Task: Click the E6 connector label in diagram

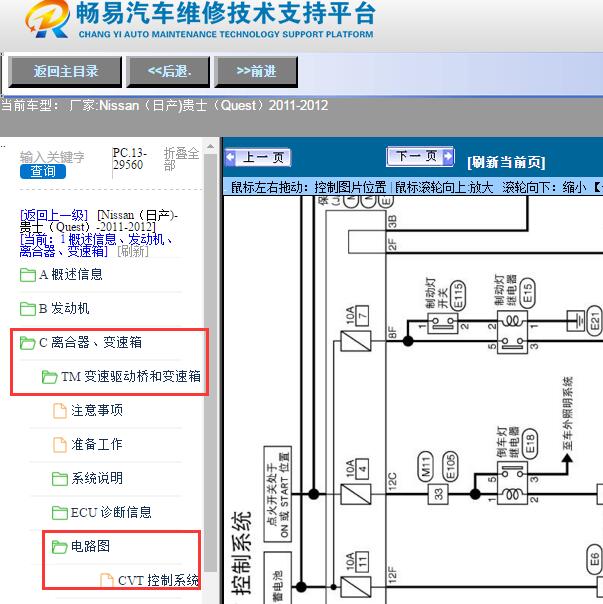Action: [x=594, y=559]
